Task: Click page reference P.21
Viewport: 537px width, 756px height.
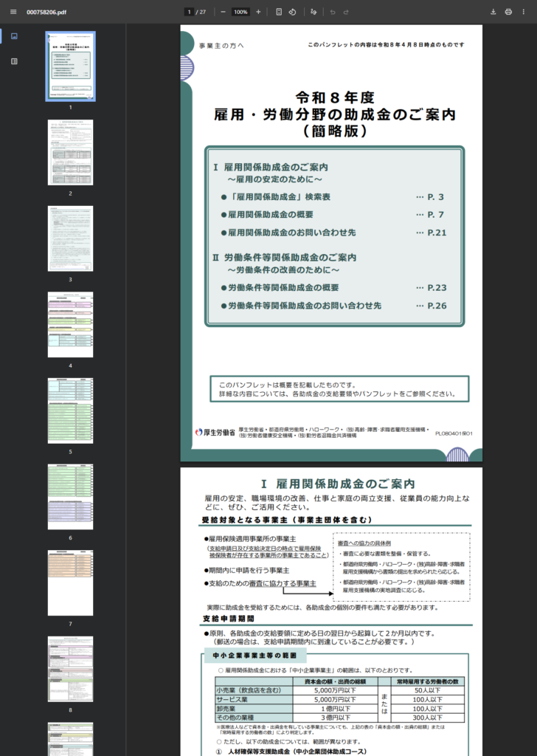Action: tap(437, 233)
